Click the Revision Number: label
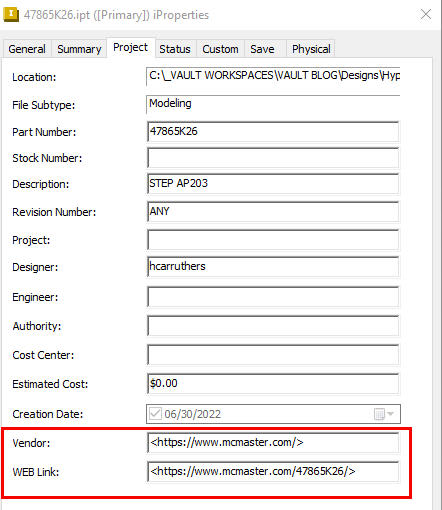442x510 pixels. click(x=54, y=212)
